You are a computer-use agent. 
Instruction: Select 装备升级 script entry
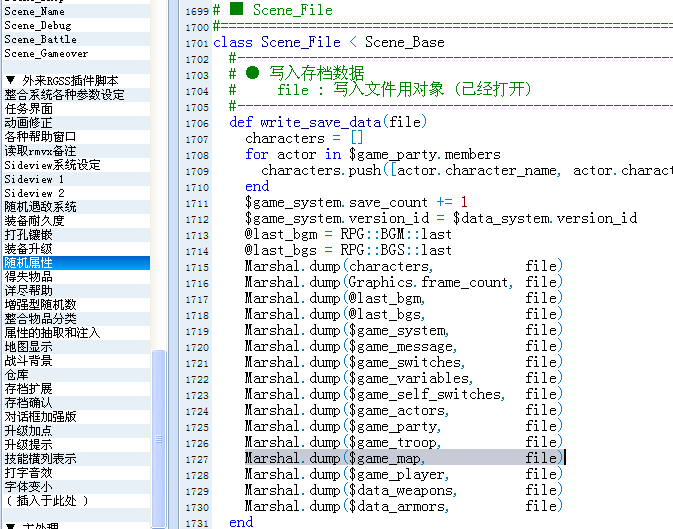76,249
